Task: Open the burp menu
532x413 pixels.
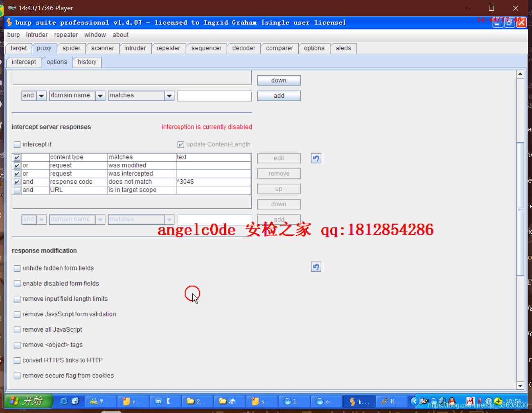Action: [x=14, y=35]
